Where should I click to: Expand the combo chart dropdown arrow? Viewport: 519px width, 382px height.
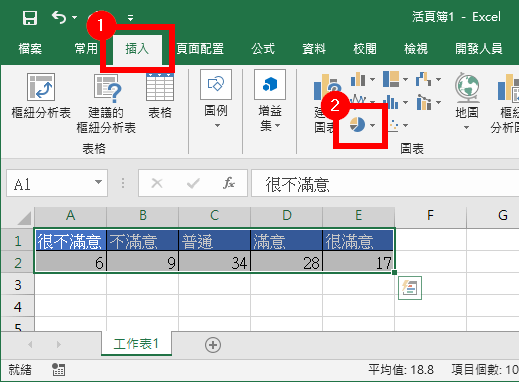point(438,103)
